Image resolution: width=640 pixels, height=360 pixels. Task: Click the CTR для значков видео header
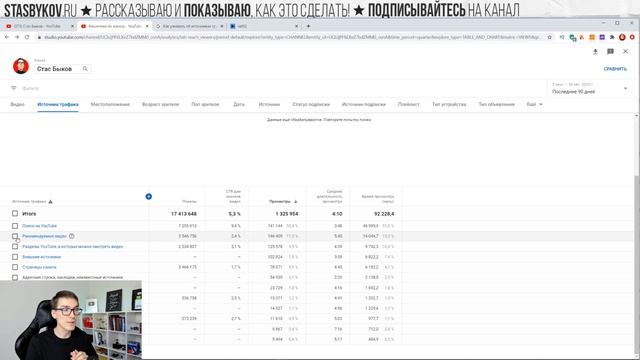coord(233,196)
